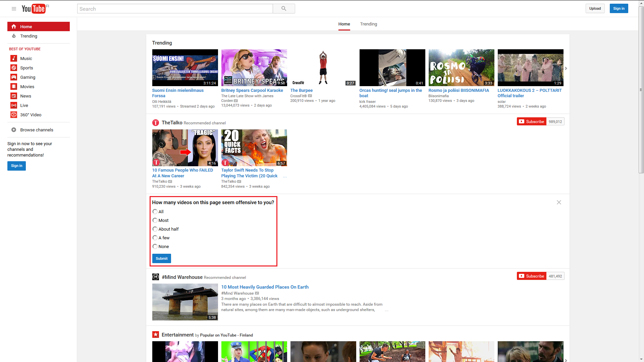Select the Most survey option
644x362 pixels.
tap(155, 220)
